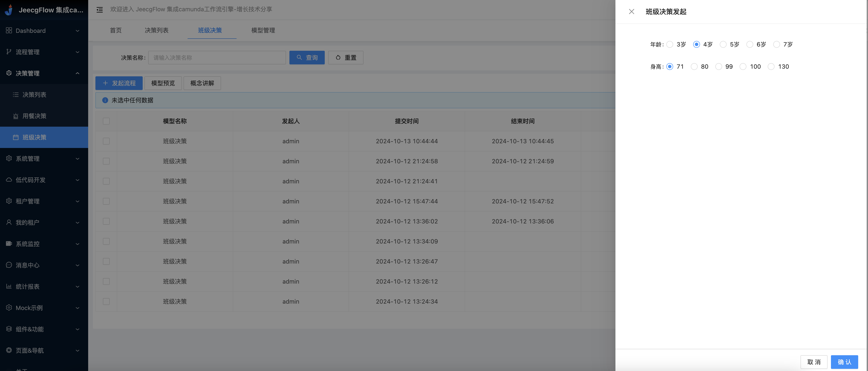Viewport: 868px width, 371px height.
Task: Choose the 7岁 age option
Action: (x=776, y=45)
